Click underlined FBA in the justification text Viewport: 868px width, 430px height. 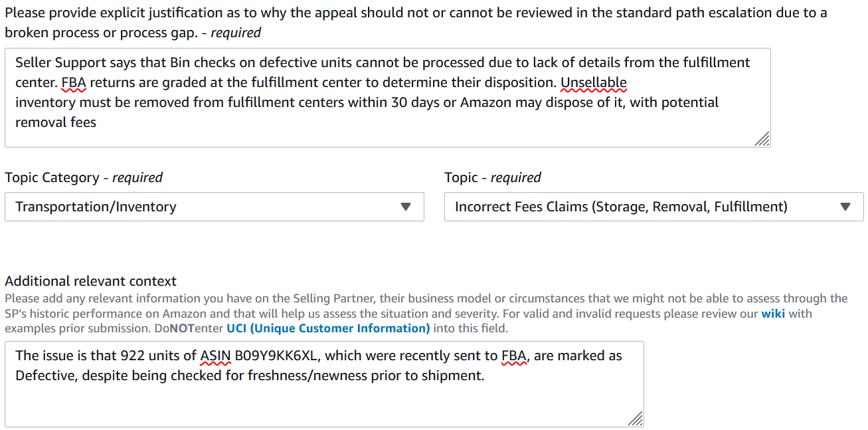pos(74,82)
